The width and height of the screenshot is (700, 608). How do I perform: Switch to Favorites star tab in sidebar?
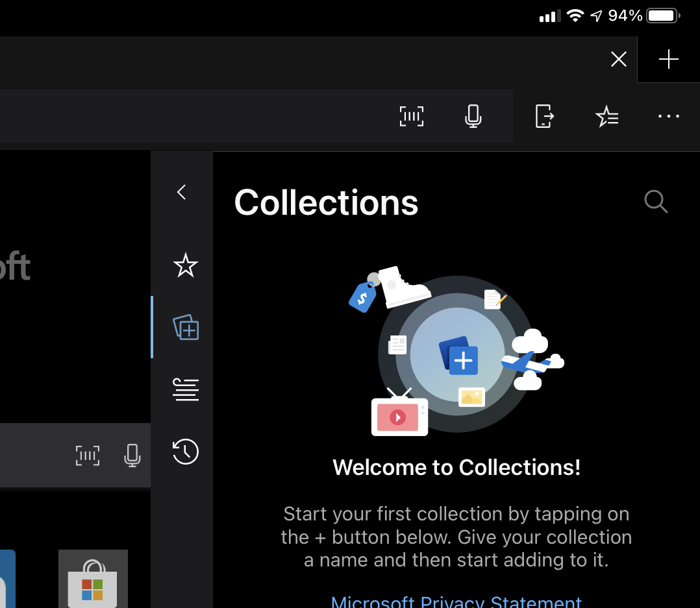185,265
